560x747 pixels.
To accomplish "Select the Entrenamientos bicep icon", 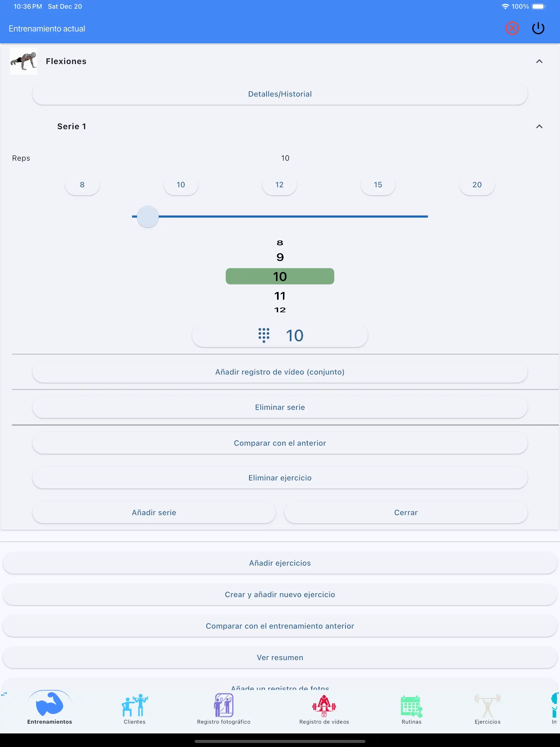I will (50, 704).
